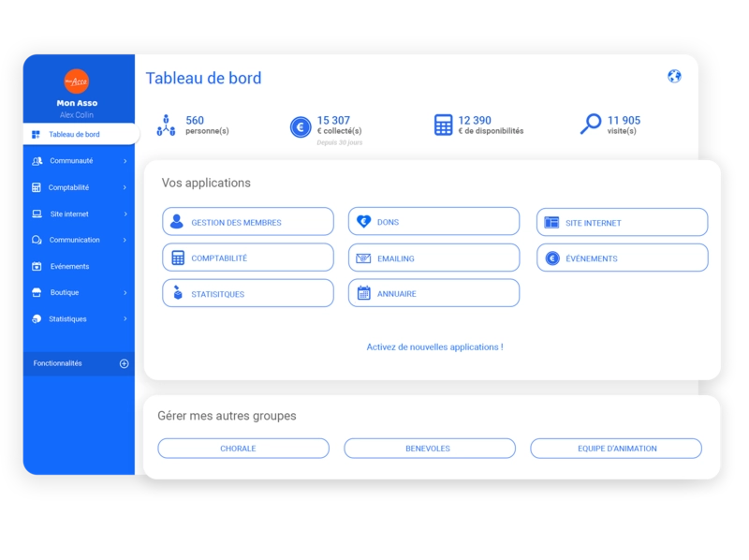Click the Statistiques pie chart icon in sidebar
The image size is (749, 560).
37,318
